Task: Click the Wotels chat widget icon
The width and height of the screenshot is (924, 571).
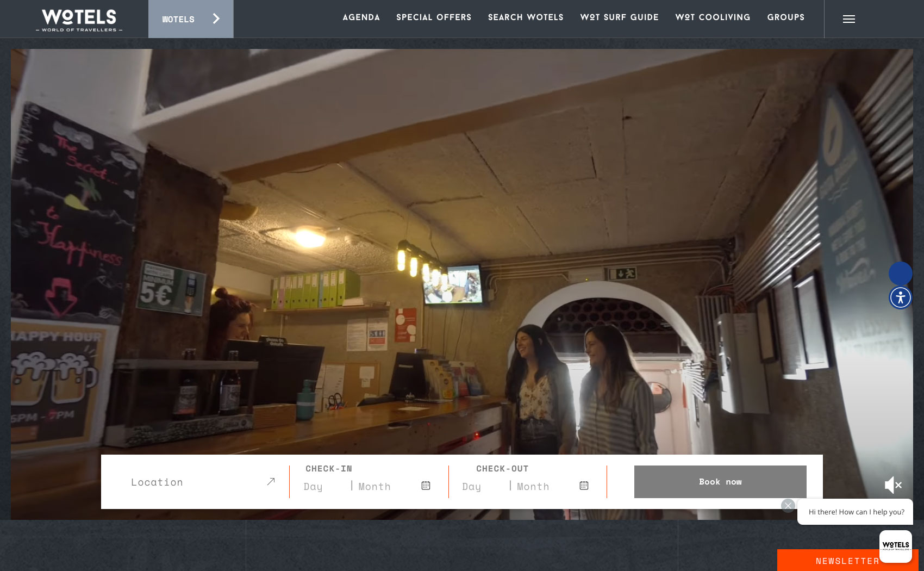Action: (895, 545)
